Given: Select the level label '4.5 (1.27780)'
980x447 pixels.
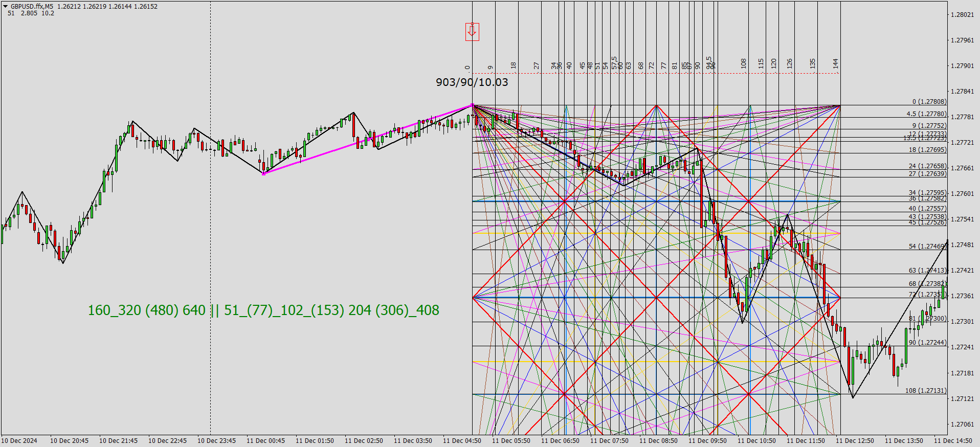Looking at the screenshot, I should tap(926, 114).
